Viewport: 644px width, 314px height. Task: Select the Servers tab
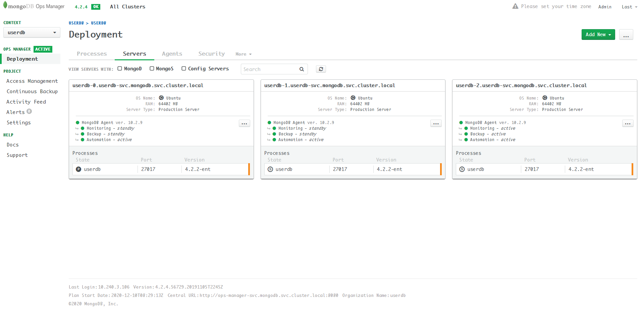135,54
